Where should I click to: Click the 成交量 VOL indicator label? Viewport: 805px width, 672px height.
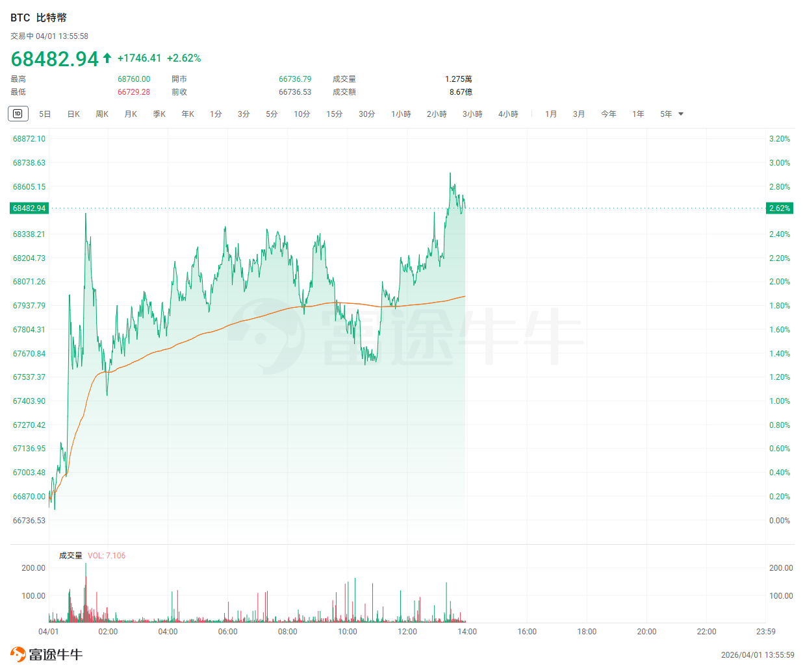pos(71,556)
